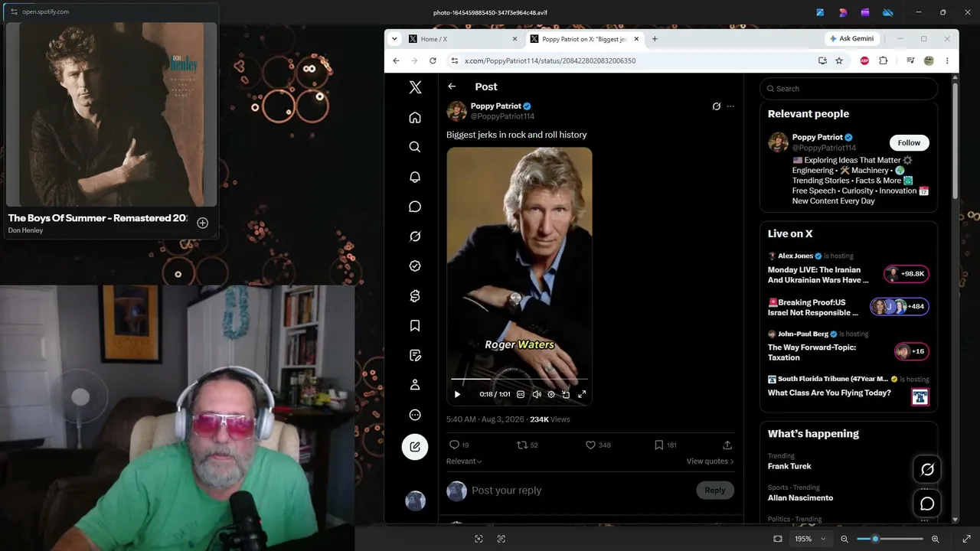980x551 pixels.
Task: Go to Home in the X sidebar
Action: point(415,117)
